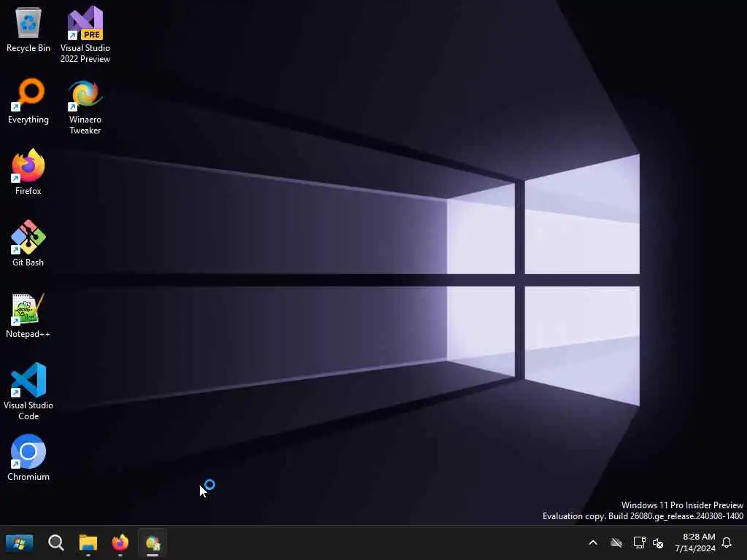Show hidden tray icons chevron
This screenshot has height=560, width=747.
click(x=593, y=542)
